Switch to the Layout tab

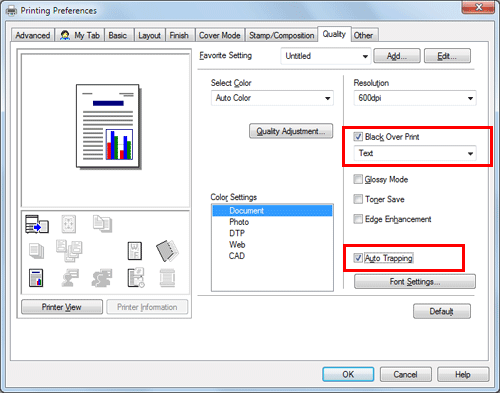(149, 35)
